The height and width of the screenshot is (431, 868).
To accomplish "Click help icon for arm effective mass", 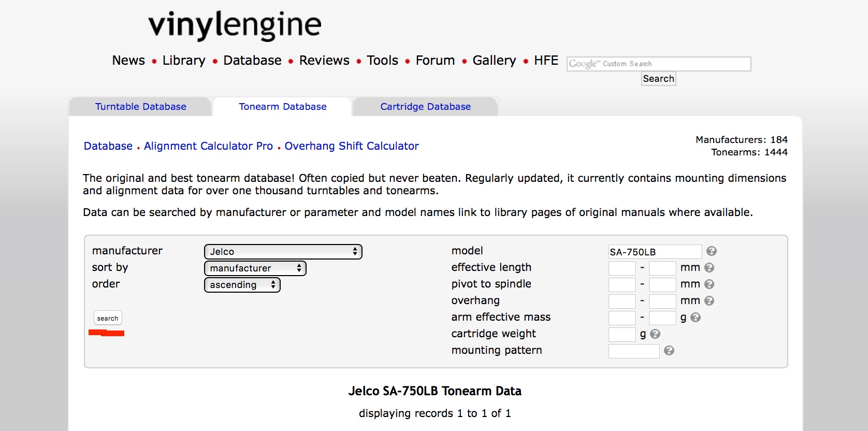I will 696,318.
